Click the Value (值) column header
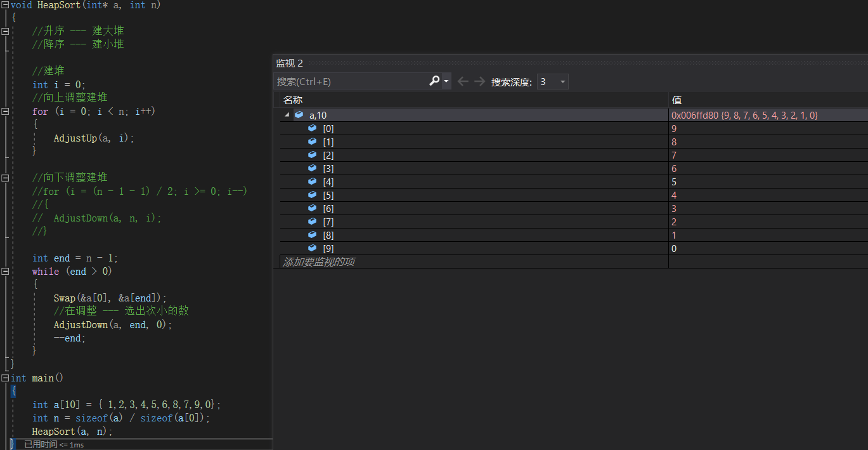This screenshot has height=450, width=868. click(x=677, y=100)
